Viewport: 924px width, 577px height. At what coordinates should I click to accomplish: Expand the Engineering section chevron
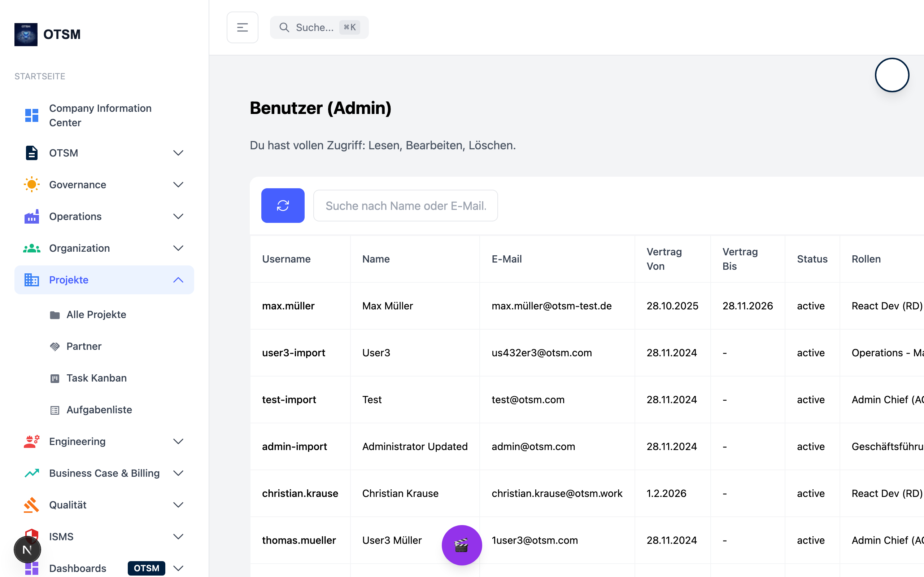point(178,441)
